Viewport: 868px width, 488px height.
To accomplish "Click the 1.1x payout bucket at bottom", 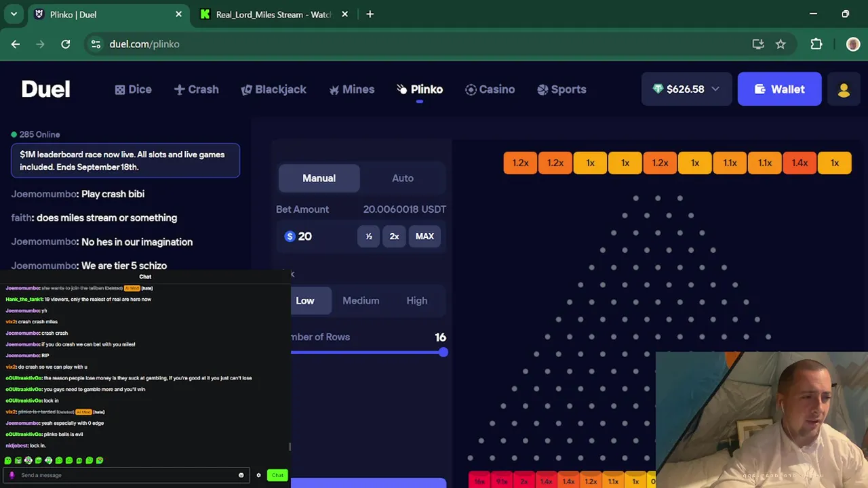I will pos(613,481).
